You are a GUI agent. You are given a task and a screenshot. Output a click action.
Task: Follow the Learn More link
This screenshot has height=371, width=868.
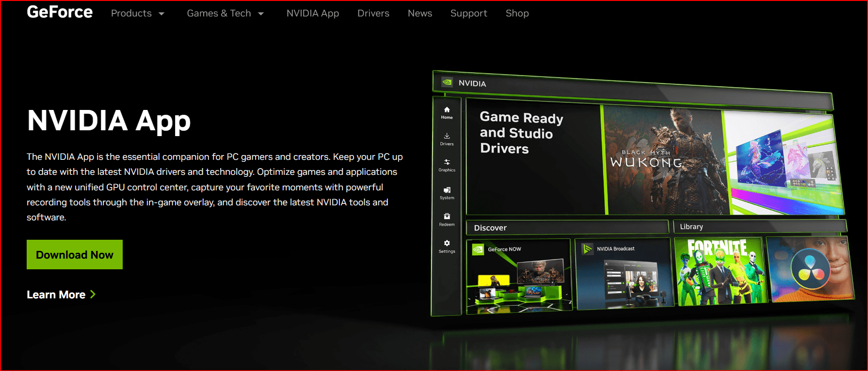(61, 294)
